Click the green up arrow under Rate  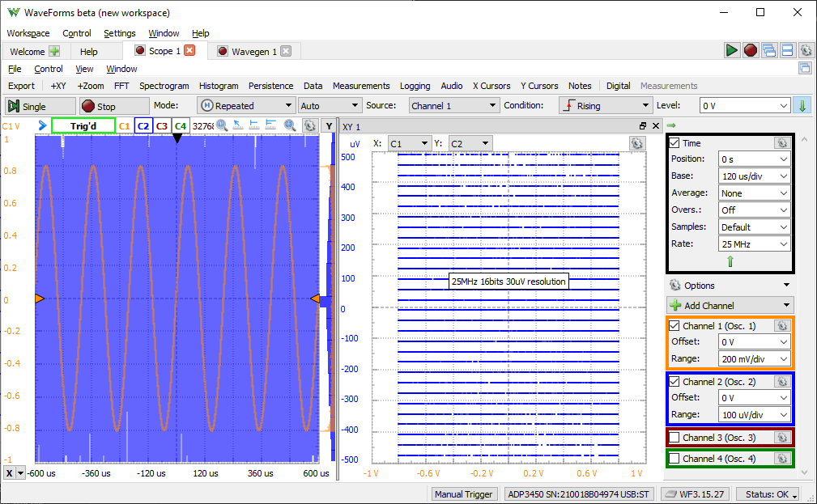point(730,261)
